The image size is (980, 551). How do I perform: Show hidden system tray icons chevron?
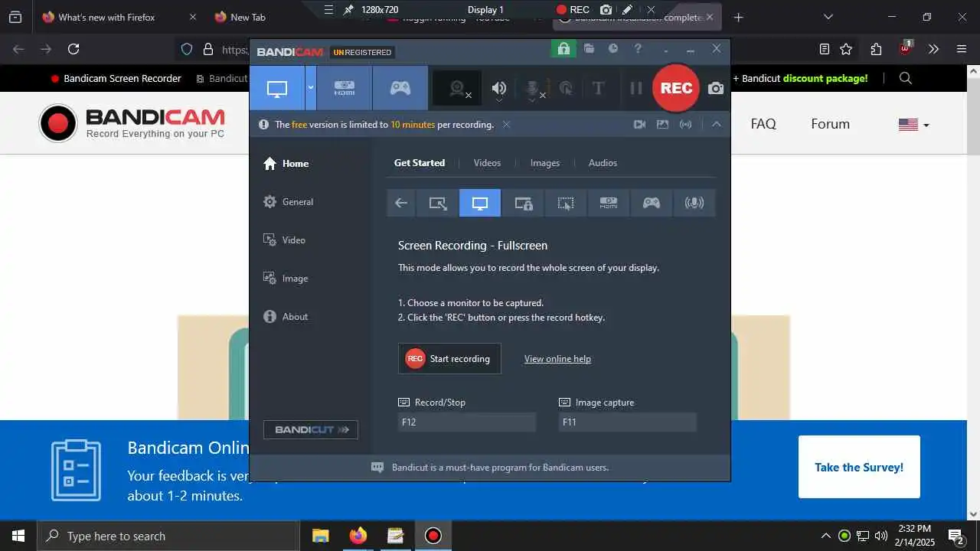(825, 536)
